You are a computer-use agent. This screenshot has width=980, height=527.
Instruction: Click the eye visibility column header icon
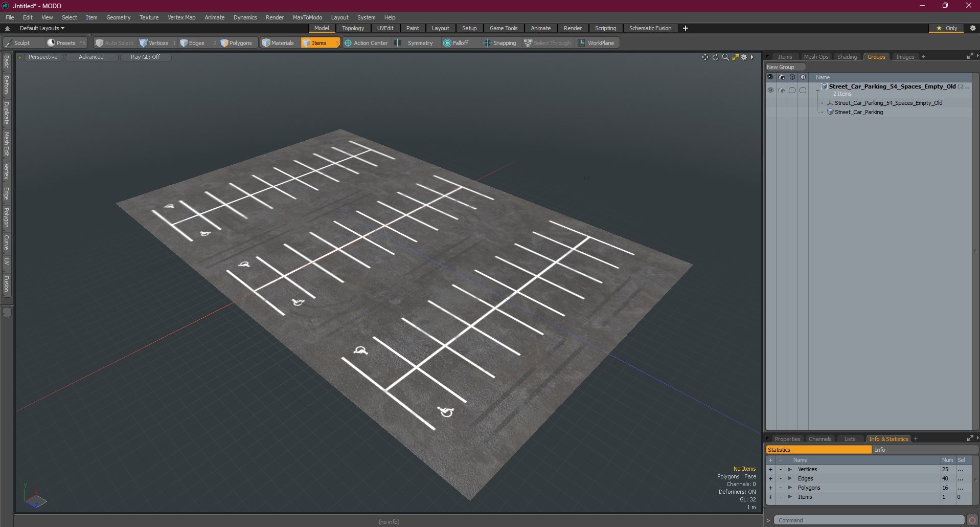pyautogui.click(x=770, y=77)
